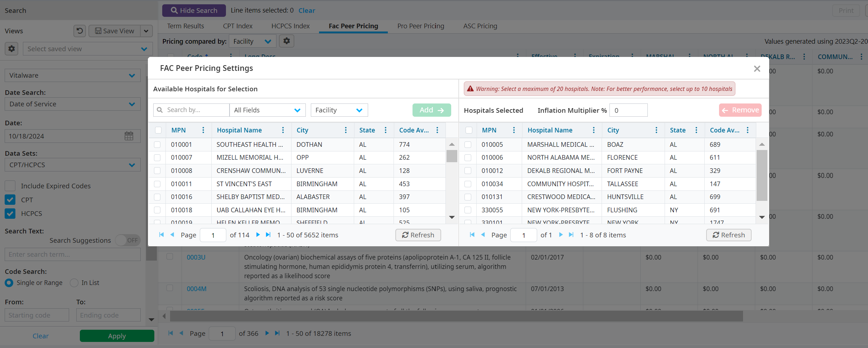Enable the Include Expired Codes checkbox
The width and height of the screenshot is (868, 348).
(10, 186)
